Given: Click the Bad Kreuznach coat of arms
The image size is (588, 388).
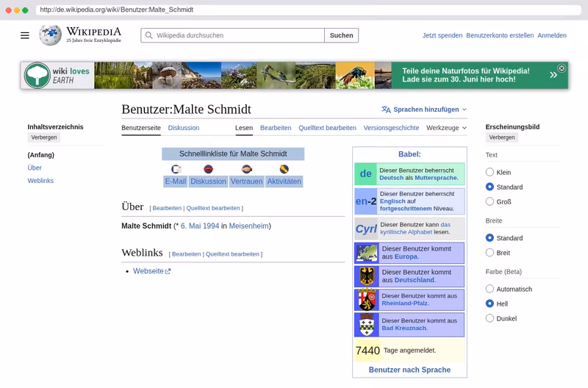Looking at the screenshot, I should coord(367,325).
